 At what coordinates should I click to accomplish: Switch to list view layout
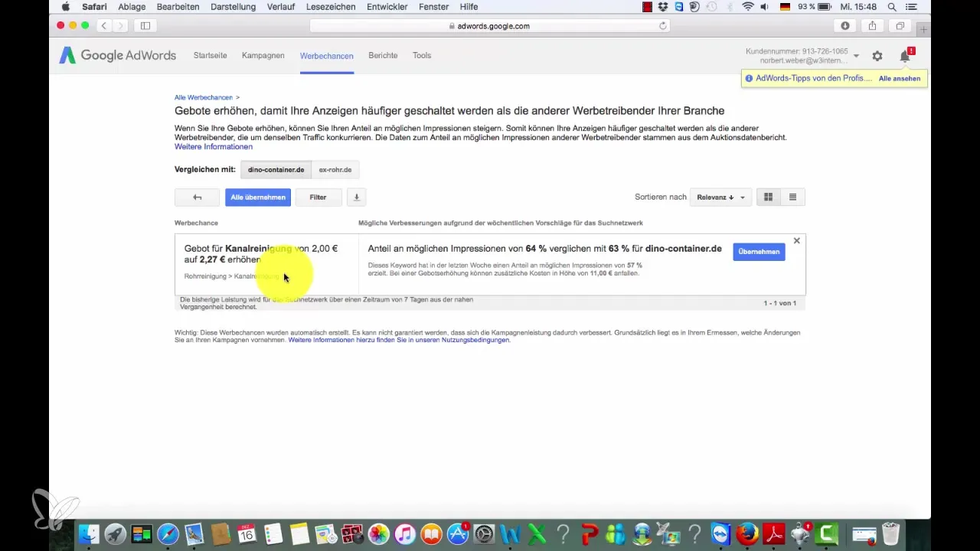click(792, 197)
